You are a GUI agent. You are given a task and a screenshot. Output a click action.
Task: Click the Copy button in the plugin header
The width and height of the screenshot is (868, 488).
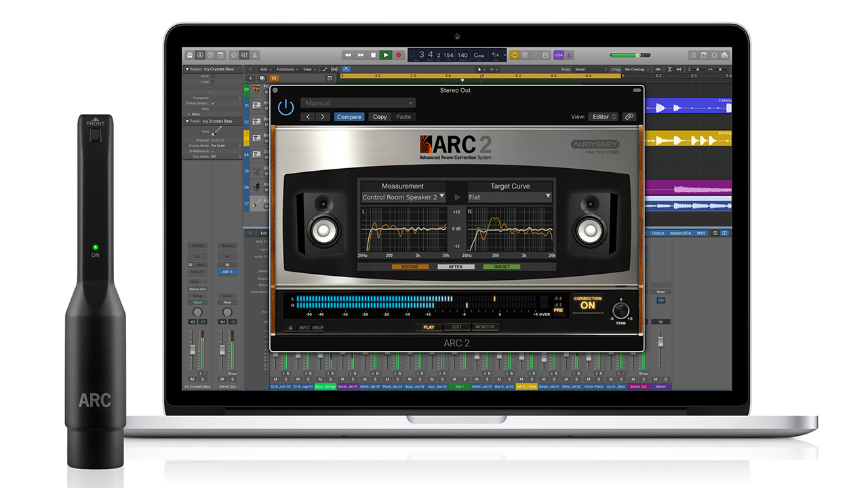pyautogui.click(x=380, y=117)
